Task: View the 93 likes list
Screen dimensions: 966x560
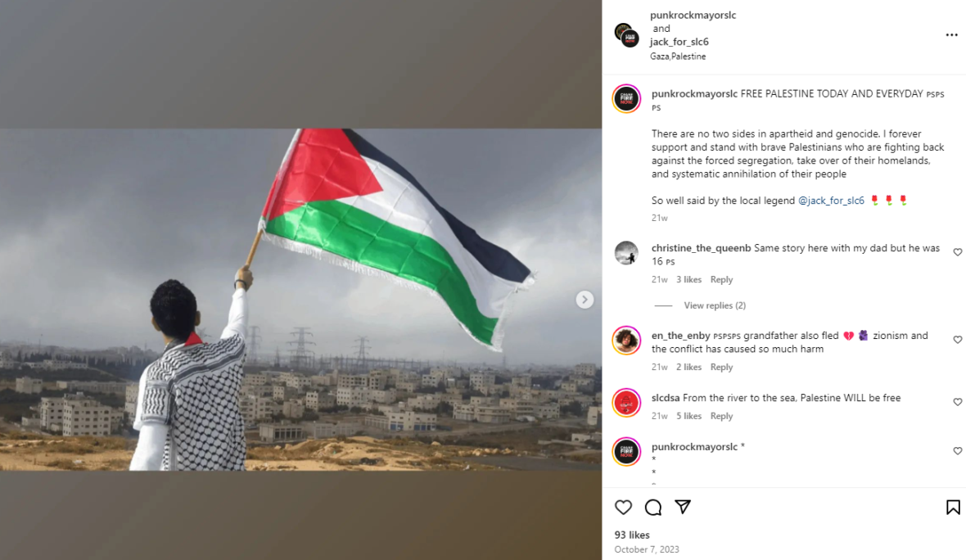Action: click(x=632, y=535)
